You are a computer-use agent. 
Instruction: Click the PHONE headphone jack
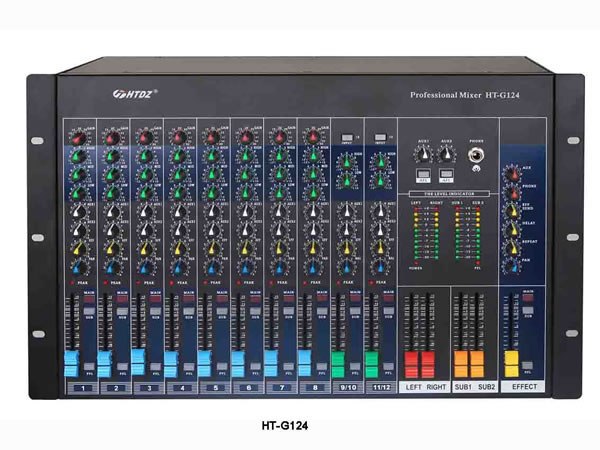pyautogui.click(x=476, y=156)
